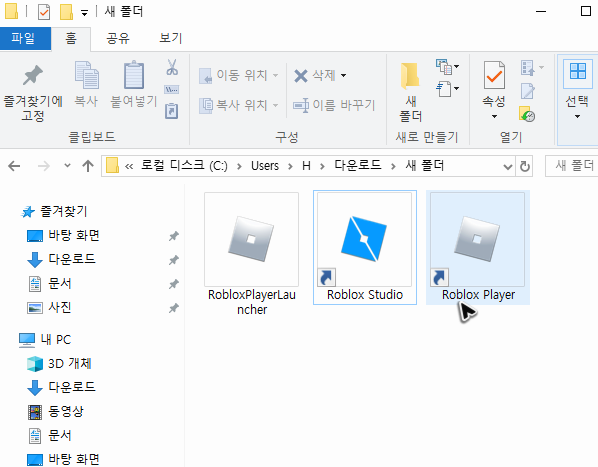Image resolution: width=598 pixels, height=467 pixels.
Task: Open 문서 under 내 PC
Action: tap(50, 435)
